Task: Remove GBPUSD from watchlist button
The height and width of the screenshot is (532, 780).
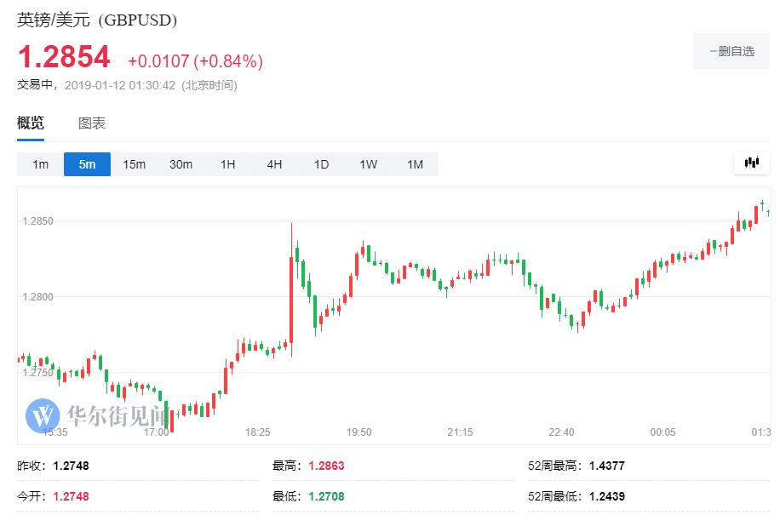Action: click(x=731, y=51)
